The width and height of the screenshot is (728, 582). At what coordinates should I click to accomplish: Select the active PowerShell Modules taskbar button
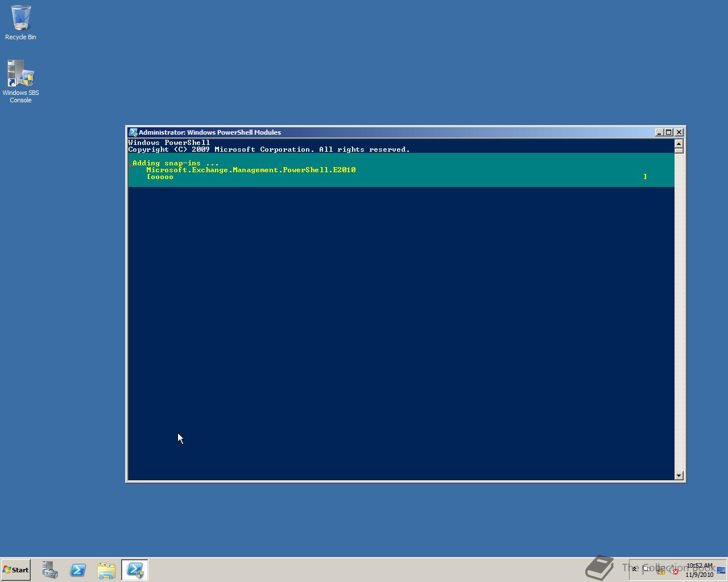[x=135, y=570]
